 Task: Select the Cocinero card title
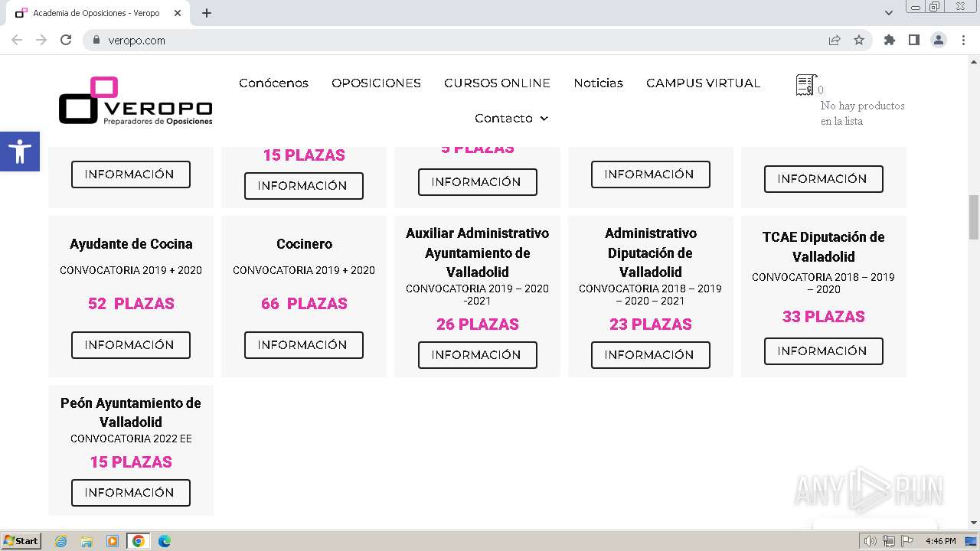click(304, 244)
